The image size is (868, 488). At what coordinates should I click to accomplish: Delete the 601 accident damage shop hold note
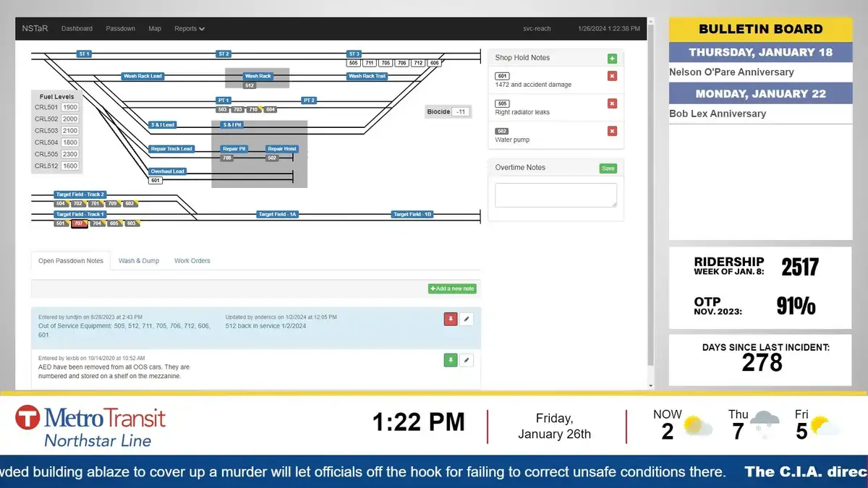tap(612, 76)
